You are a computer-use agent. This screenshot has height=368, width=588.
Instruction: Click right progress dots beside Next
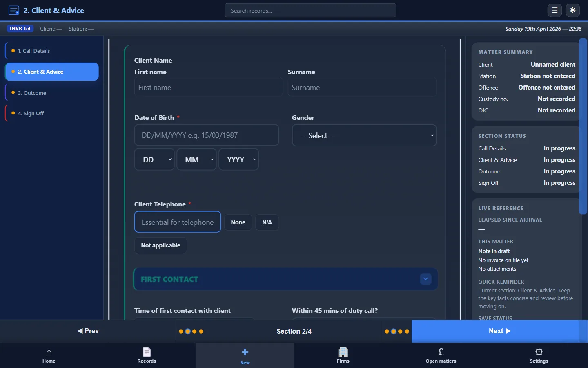[x=397, y=331]
